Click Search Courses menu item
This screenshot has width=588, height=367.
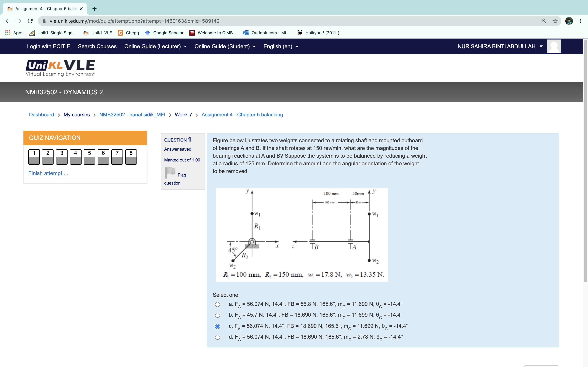point(97,46)
